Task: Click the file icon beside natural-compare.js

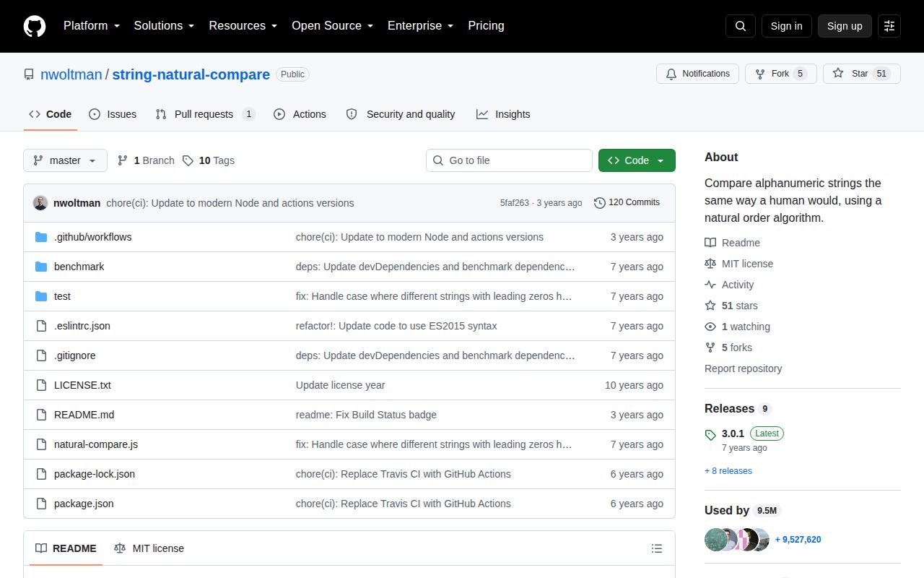Action: click(41, 444)
